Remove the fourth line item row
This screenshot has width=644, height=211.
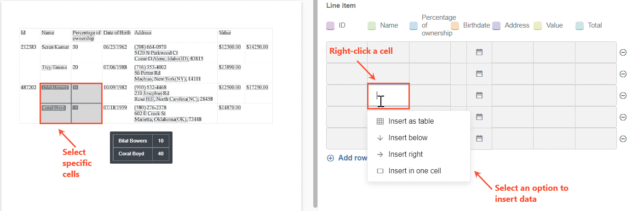coord(623,117)
